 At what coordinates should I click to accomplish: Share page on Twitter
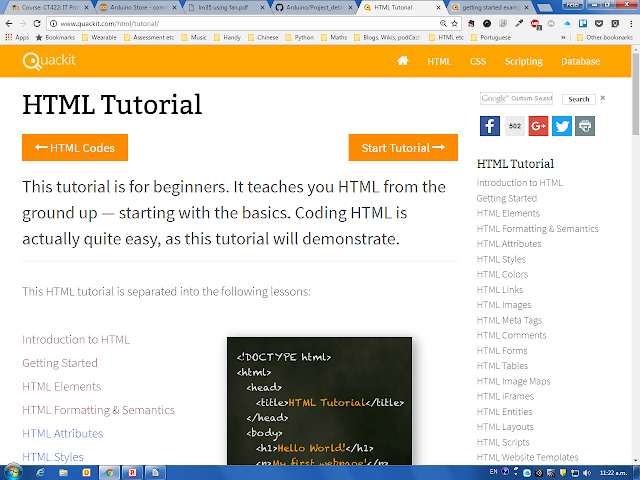[x=562, y=126]
